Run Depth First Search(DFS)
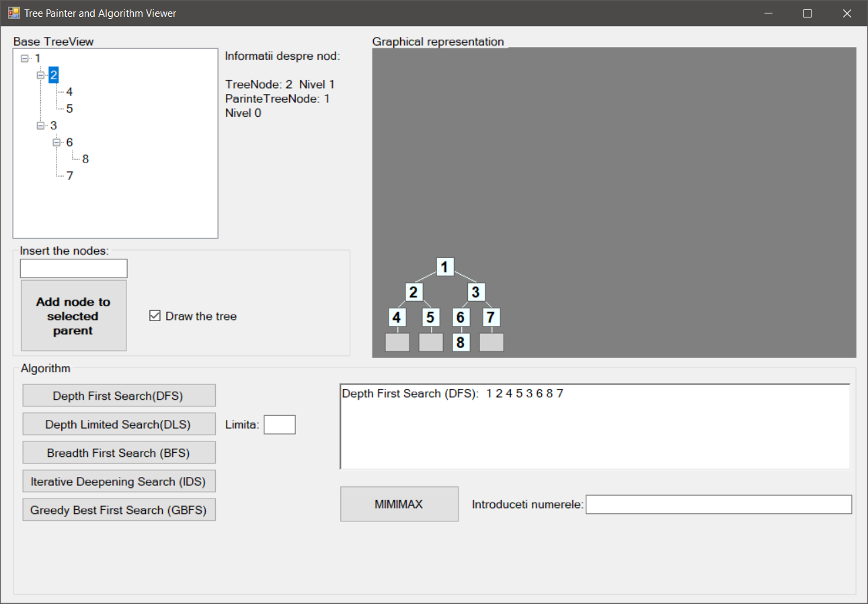 coord(119,396)
